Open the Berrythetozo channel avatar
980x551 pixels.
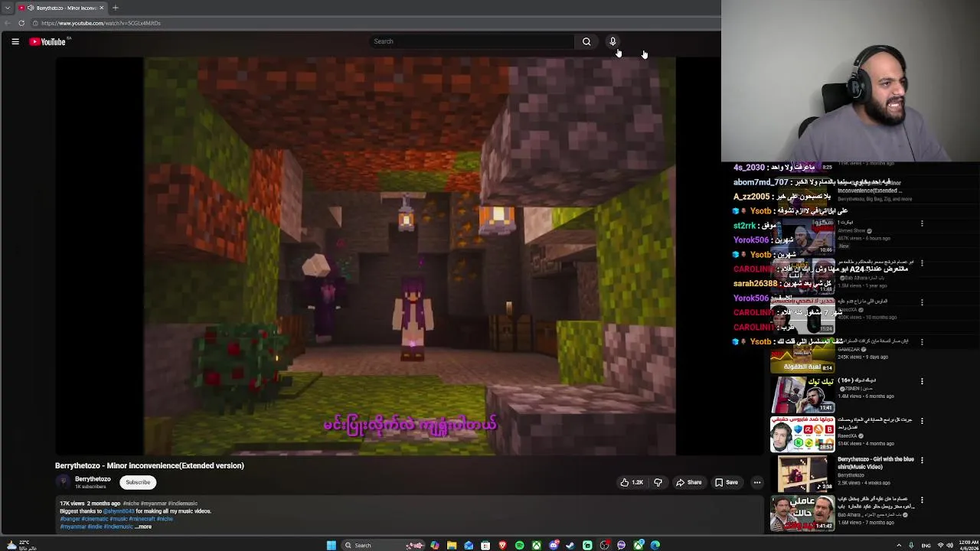coord(64,482)
